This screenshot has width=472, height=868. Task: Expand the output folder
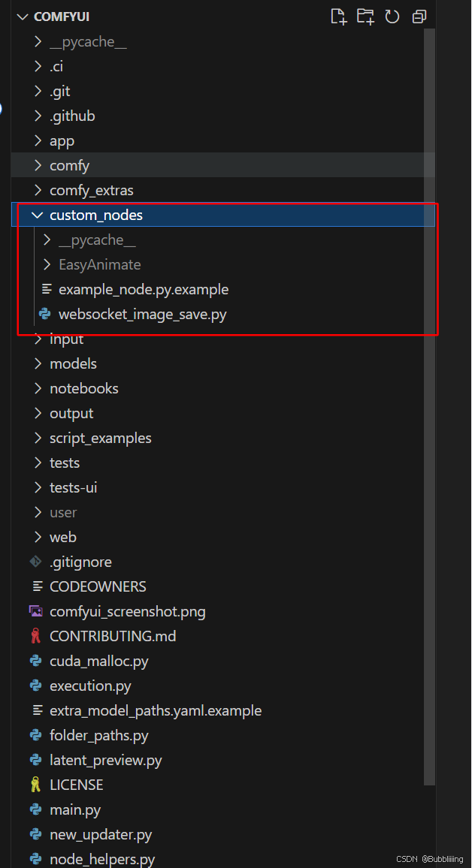pyautogui.click(x=38, y=413)
